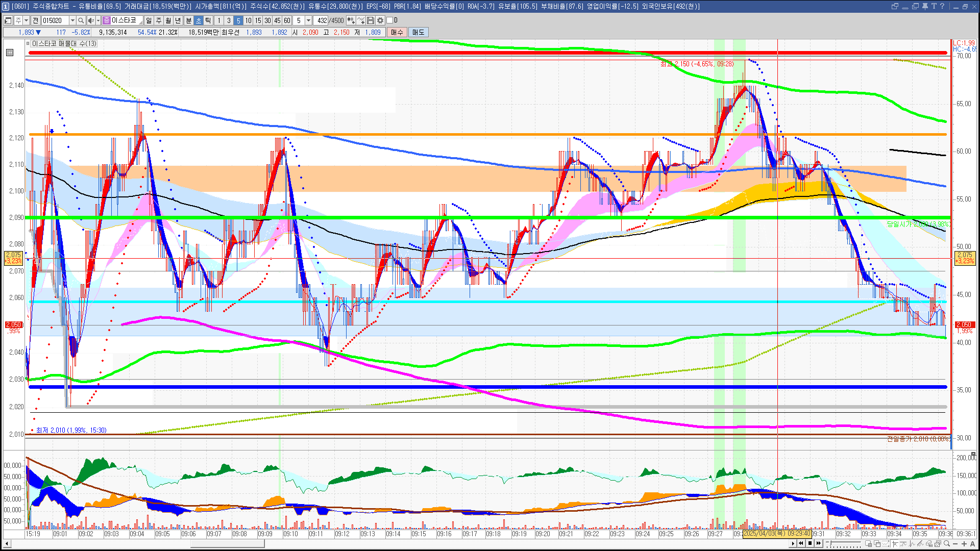Select the 30 interval button

click(x=267, y=20)
